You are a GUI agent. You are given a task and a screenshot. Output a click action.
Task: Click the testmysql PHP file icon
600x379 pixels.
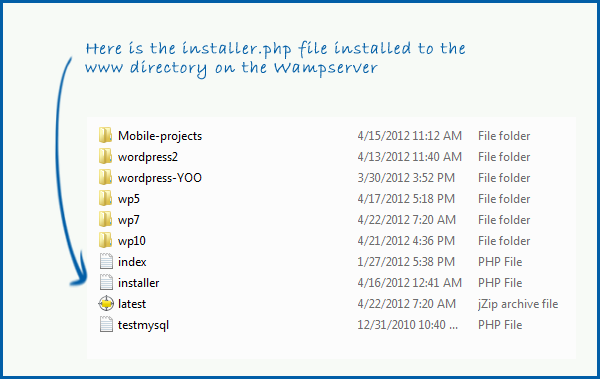(106, 325)
